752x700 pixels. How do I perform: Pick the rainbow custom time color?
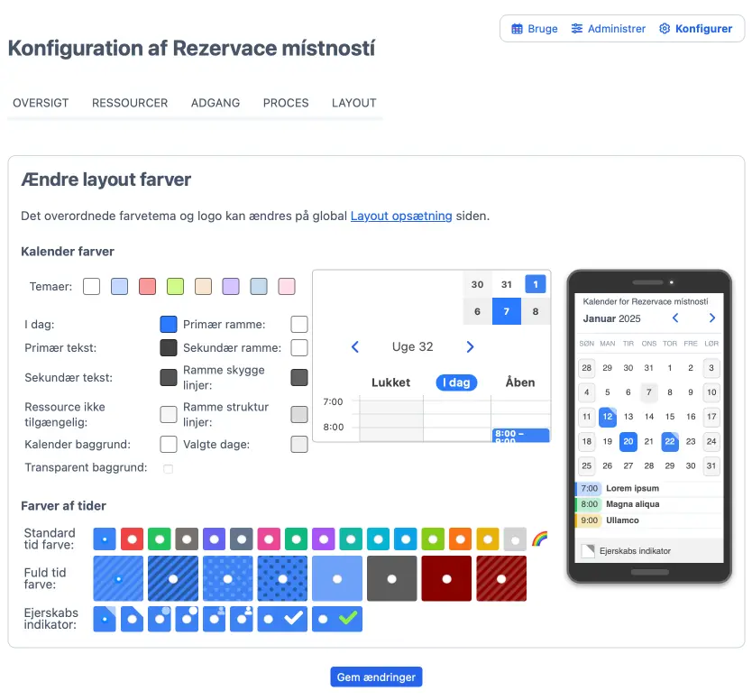point(539,539)
